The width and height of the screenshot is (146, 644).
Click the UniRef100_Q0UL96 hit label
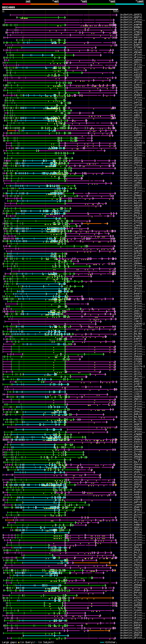(x=131, y=389)
